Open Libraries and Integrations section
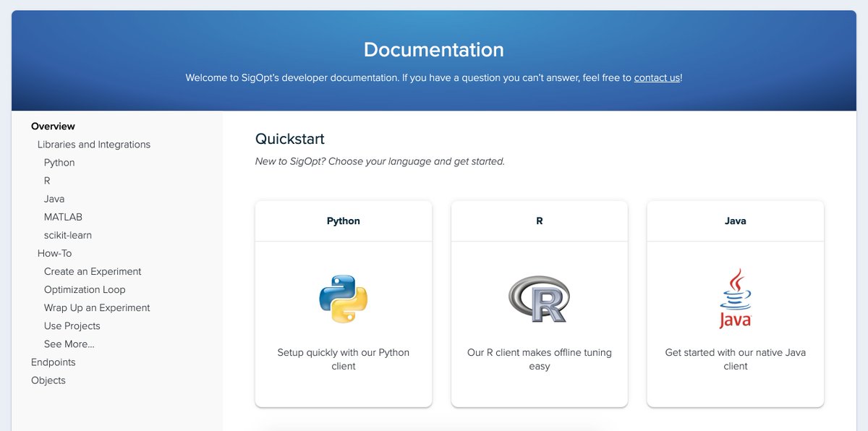868x431 pixels. [x=94, y=145]
